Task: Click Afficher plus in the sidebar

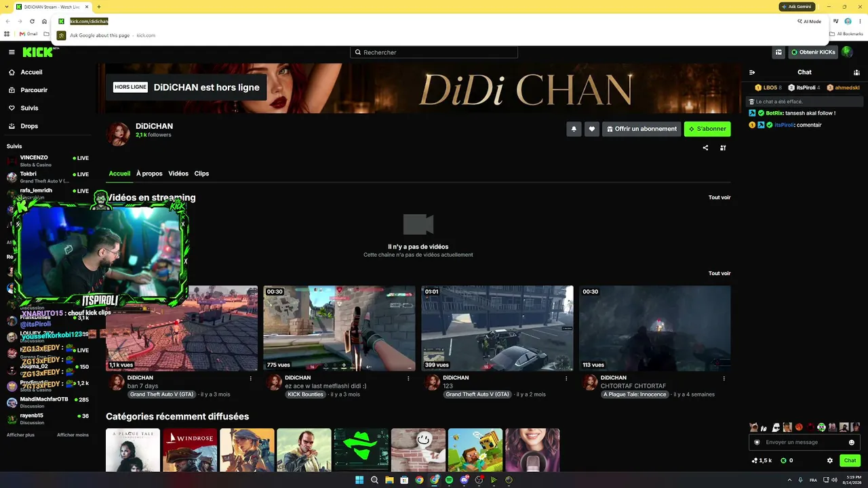Action: point(20,435)
